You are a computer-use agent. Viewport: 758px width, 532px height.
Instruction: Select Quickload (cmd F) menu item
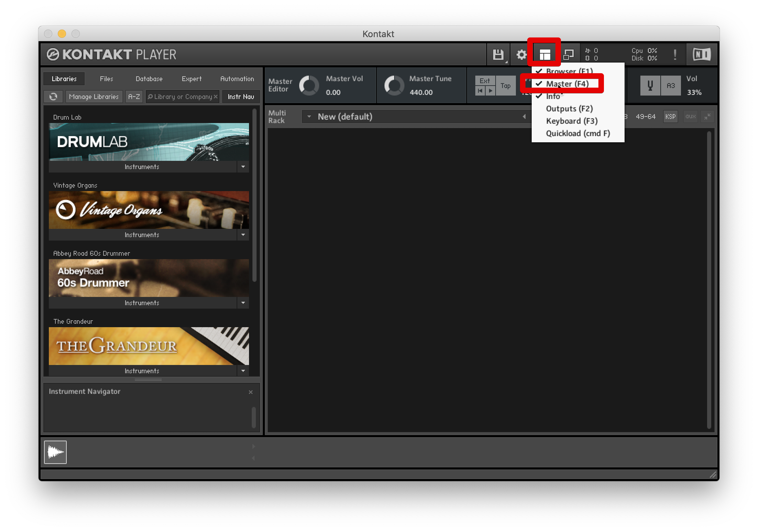coord(578,133)
